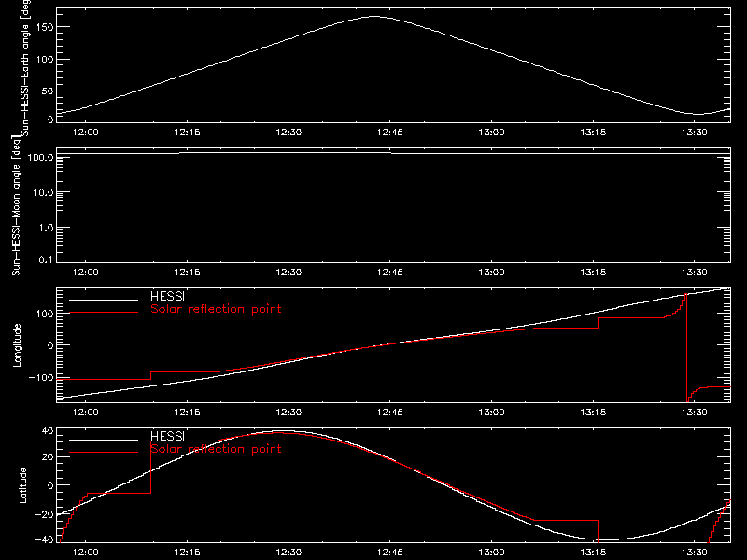Image resolution: width=747 pixels, height=560 pixels.
Task: Click 12:00 time label under Earth angle plot
Action: [86, 133]
